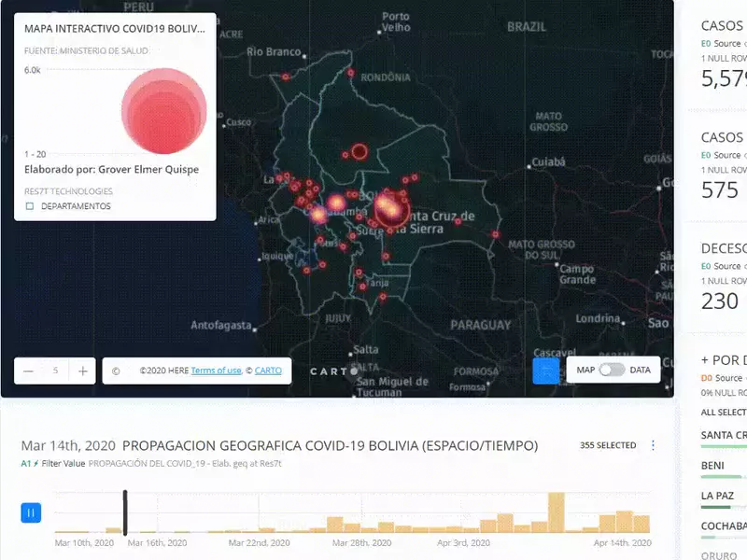Select the tallest histogram bar in timeline
Screen dimensions: 747x560
pos(556,512)
